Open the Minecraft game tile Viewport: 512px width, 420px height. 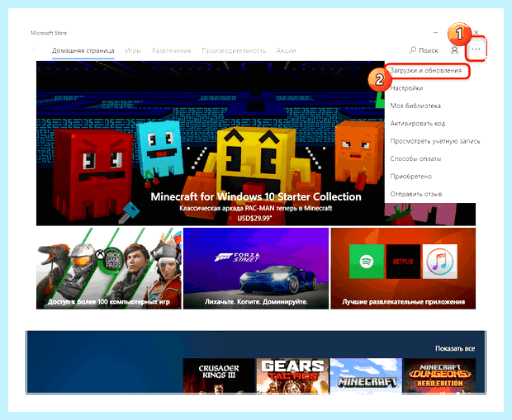click(366, 375)
